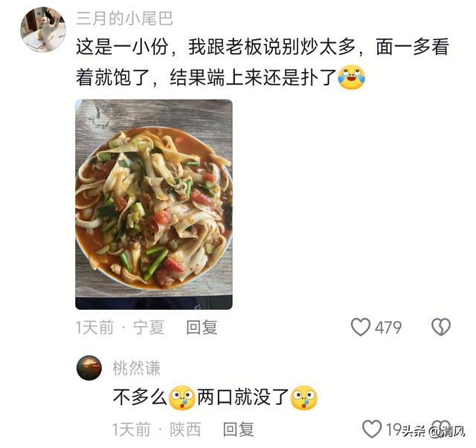
Task: Click the 头条 @清风 watermark
Action: point(434,431)
